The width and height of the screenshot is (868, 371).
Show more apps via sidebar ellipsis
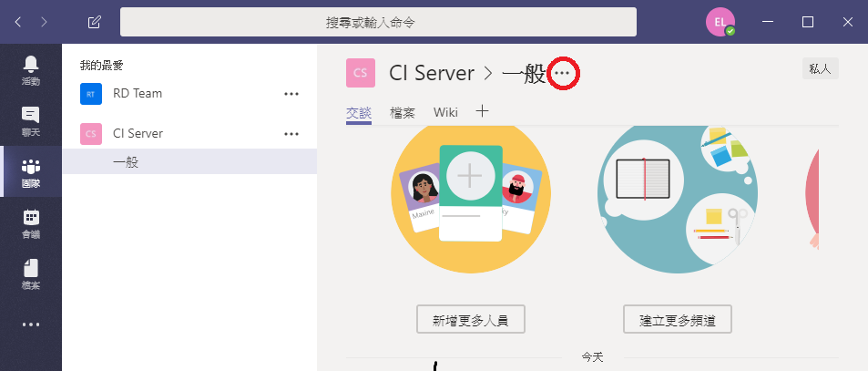tap(30, 325)
